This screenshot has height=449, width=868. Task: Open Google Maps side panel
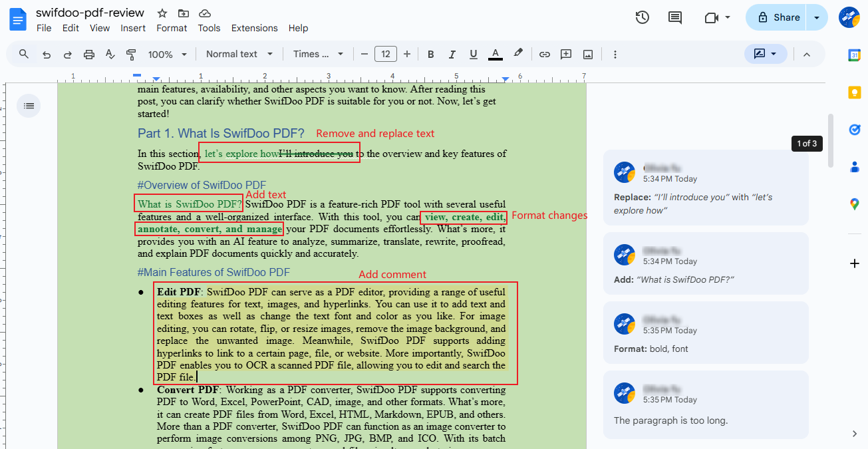pos(855,204)
